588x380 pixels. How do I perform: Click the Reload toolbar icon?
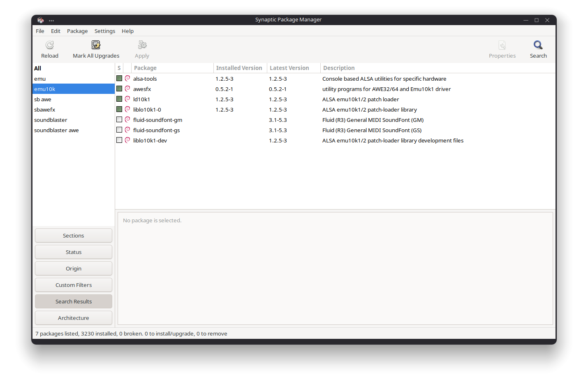tap(50, 45)
